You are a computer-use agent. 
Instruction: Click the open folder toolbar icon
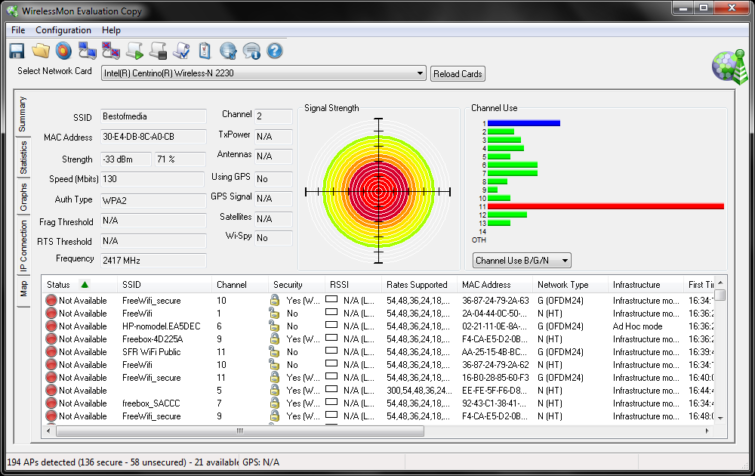(40, 51)
